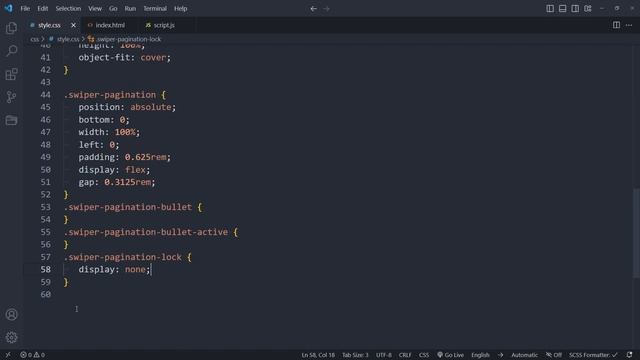Click line number 57 in the gutter
The image size is (640, 360).
[45, 257]
